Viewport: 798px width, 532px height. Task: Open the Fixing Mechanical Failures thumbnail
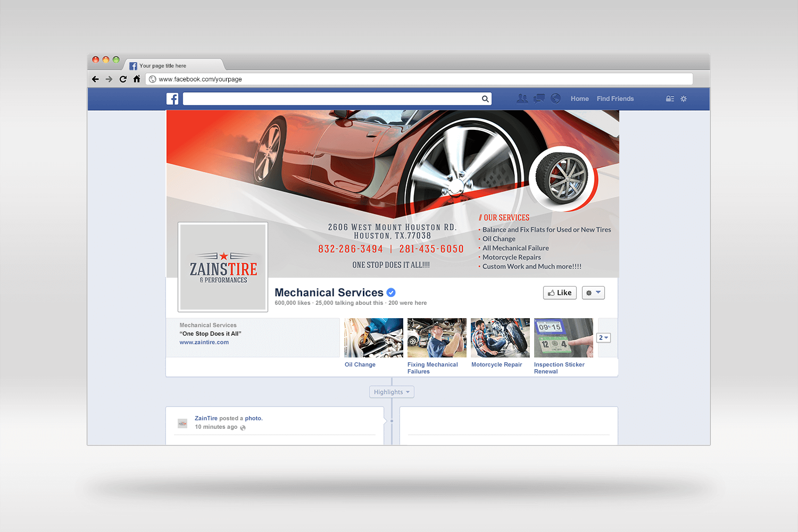437,338
